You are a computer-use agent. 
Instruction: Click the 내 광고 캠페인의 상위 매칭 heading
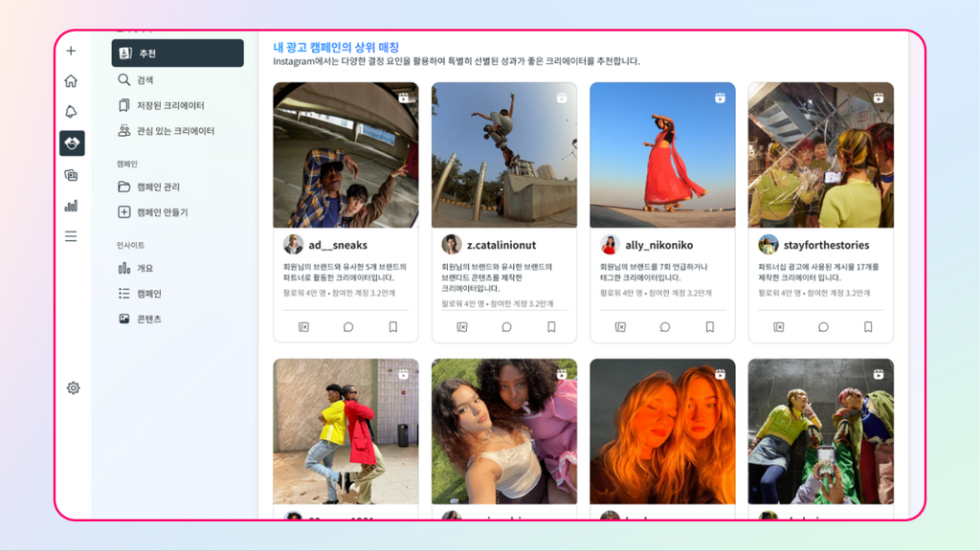336,47
